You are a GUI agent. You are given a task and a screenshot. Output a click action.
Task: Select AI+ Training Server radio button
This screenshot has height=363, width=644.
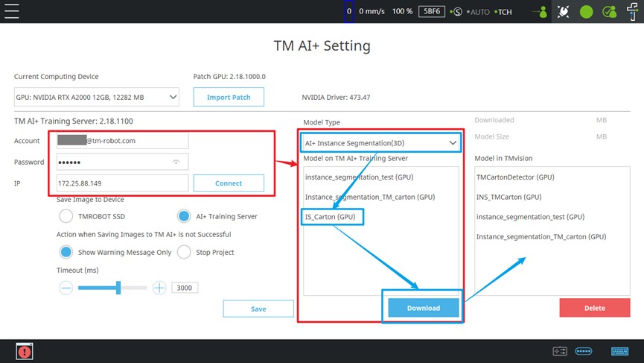pyautogui.click(x=184, y=216)
